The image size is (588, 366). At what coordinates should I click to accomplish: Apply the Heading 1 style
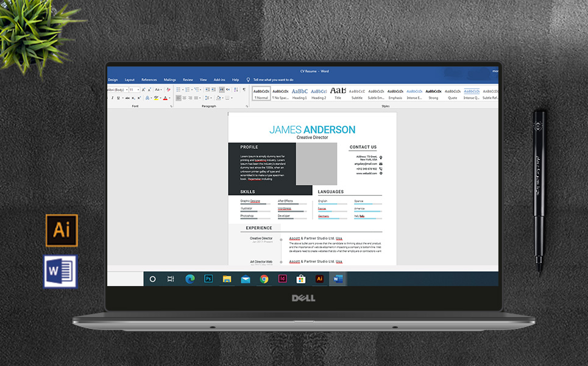(300, 94)
